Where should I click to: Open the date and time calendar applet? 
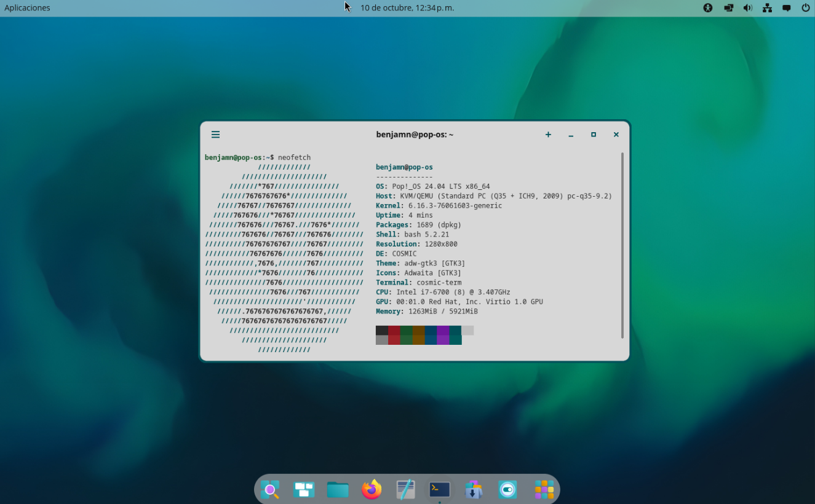pos(407,8)
